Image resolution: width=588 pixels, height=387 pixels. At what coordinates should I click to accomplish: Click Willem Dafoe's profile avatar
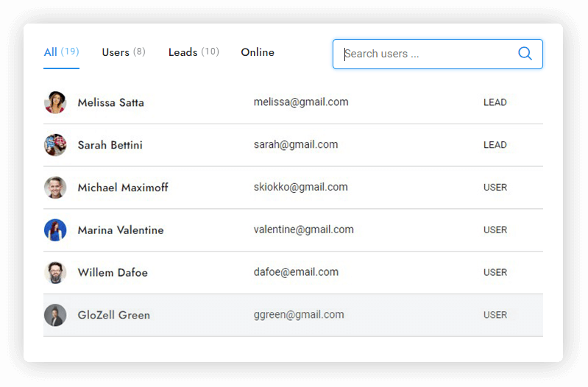55,273
